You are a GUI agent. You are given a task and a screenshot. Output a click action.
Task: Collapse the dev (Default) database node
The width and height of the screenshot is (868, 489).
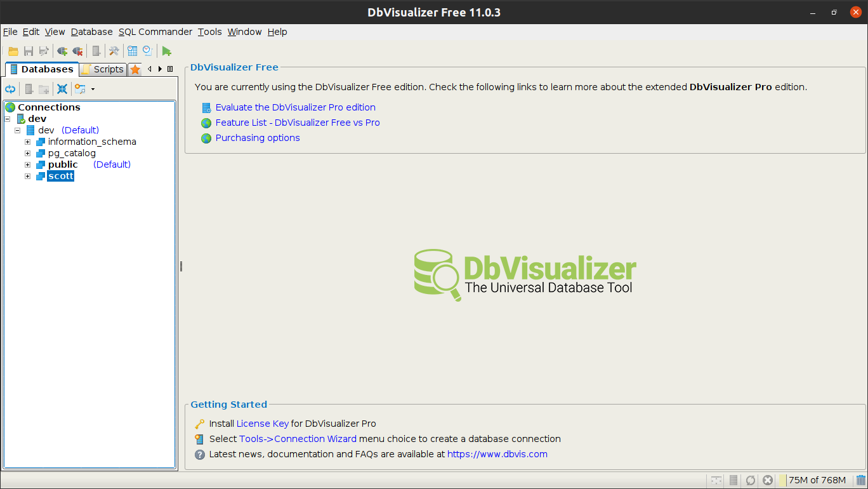(x=18, y=130)
